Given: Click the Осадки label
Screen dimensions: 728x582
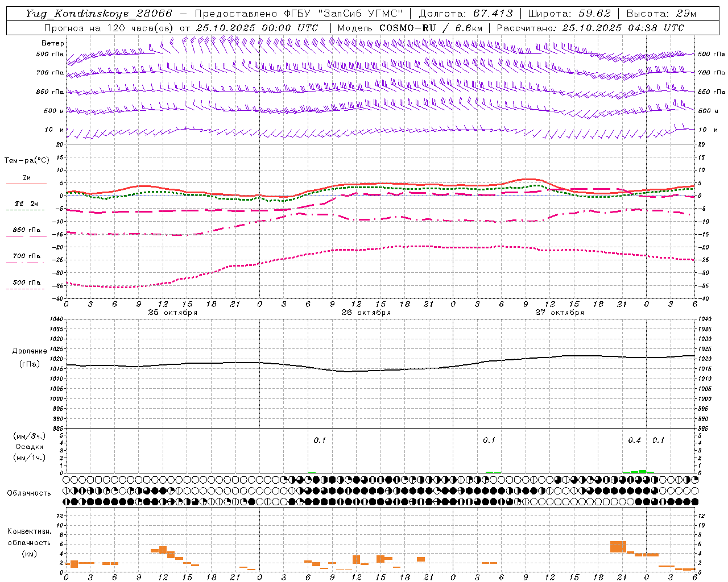Looking at the screenshot, I should (x=30, y=447).
